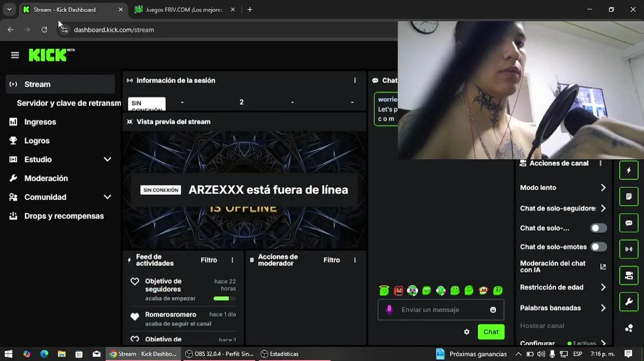Open Restricción de edad options chevron
Image resolution: width=644 pixels, height=361 pixels.
pyautogui.click(x=603, y=287)
